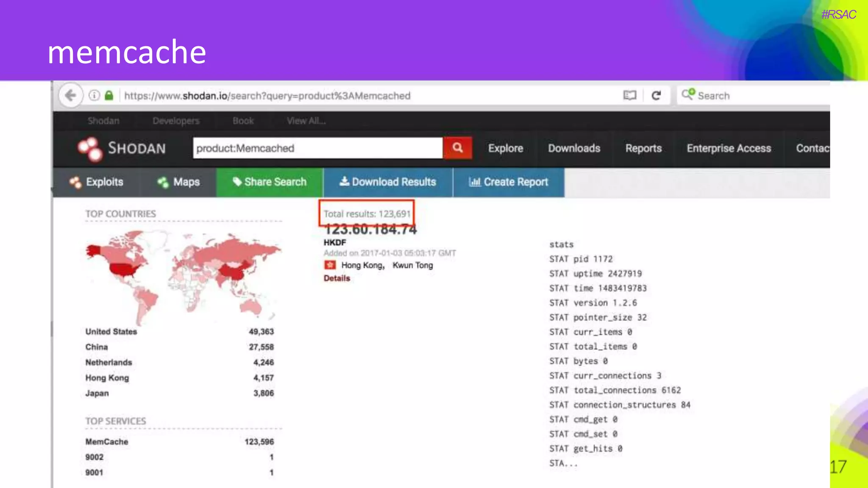This screenshot has width=868, height=488.
Task: Click the green Share Search button
Action: coord(270,182)
